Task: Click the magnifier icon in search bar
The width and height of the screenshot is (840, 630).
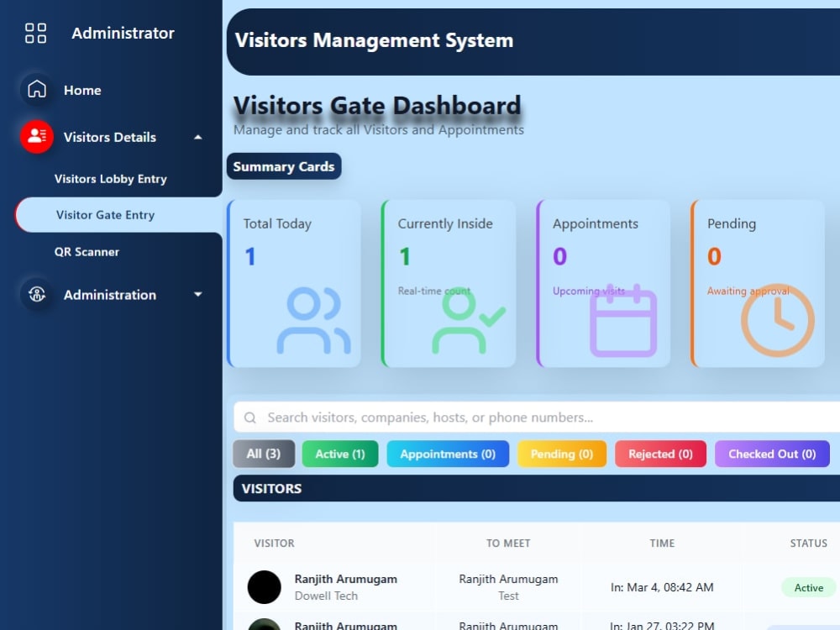Action: tap(250, 417)
